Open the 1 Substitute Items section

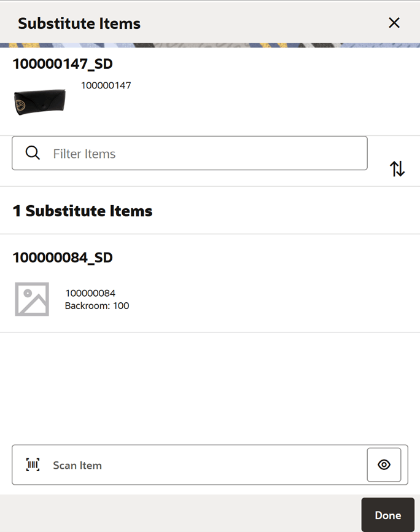[83, 211]
